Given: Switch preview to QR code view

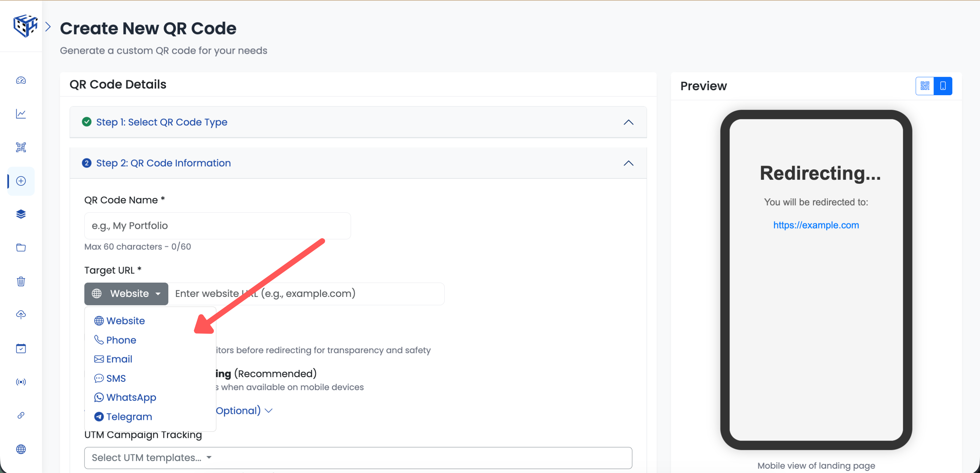Looking at the screenshot, I should pos(925,86).
